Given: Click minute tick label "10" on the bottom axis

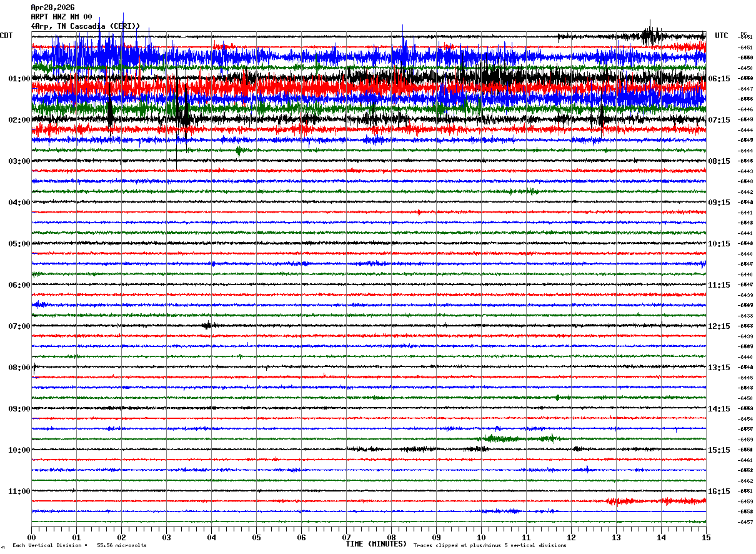Looking at the screenshot, I should (x=481, y=537).
